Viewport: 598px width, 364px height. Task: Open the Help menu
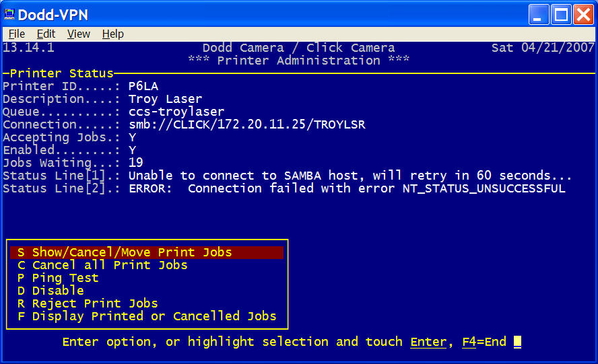point(112,34)
